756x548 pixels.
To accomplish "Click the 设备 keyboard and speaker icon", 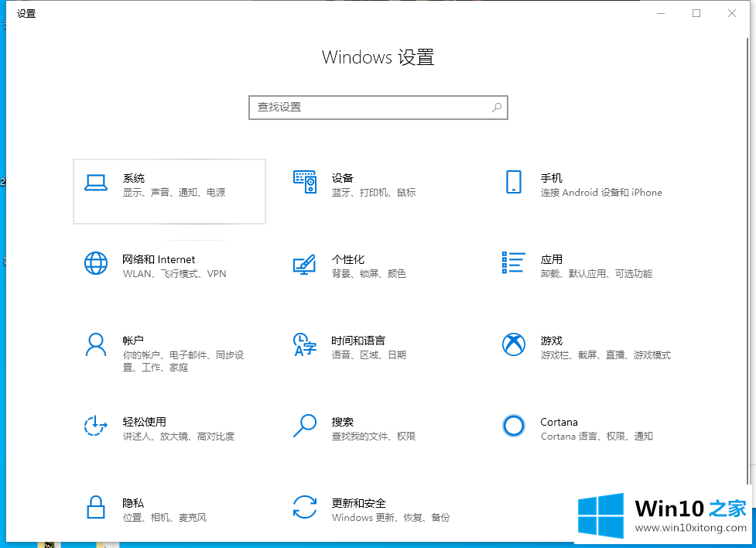I will (x=305, y=182).
